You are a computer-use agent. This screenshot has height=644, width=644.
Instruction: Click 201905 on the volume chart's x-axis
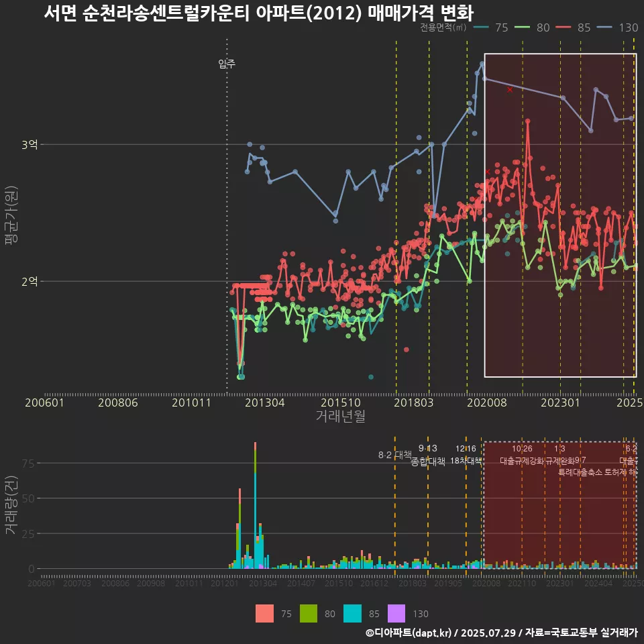coord(448,583)
